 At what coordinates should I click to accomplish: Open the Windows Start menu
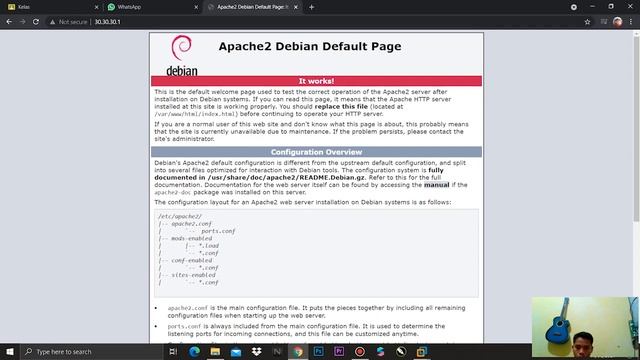point(10,351)
